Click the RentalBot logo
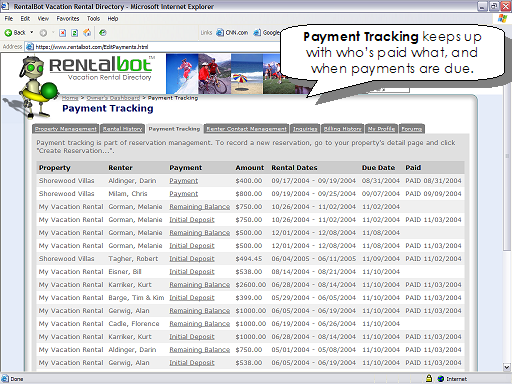Screen dimensions: 512x384 point(101,68)
